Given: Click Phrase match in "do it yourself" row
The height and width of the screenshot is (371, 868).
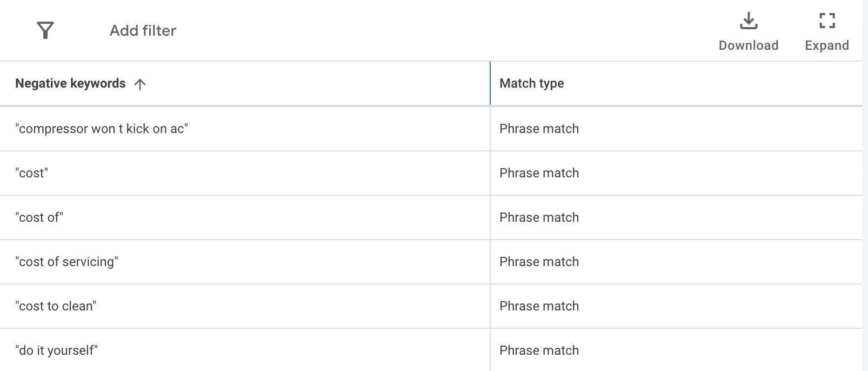Looking at the screenshot, I should 539,350.
